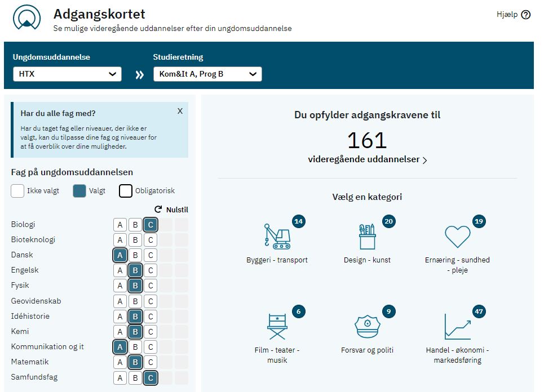The height and width of the screenshot is (392, 544).
Task: Enable Bioteknologi level C
Action: pos(150,240)
